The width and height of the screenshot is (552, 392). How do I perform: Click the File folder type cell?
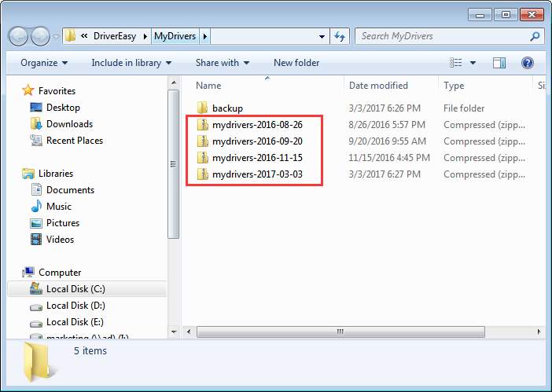pos(464,108)
